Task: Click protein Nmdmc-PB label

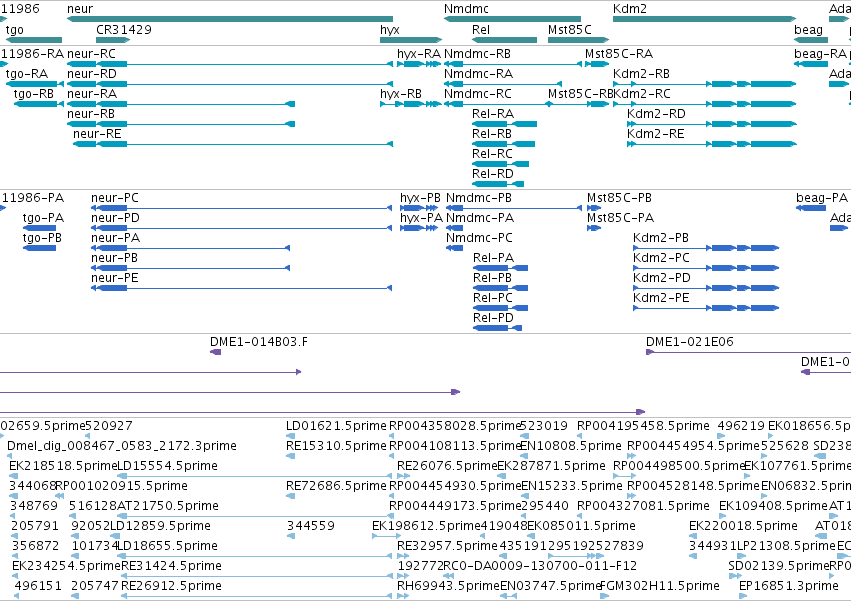Action: 479,198
